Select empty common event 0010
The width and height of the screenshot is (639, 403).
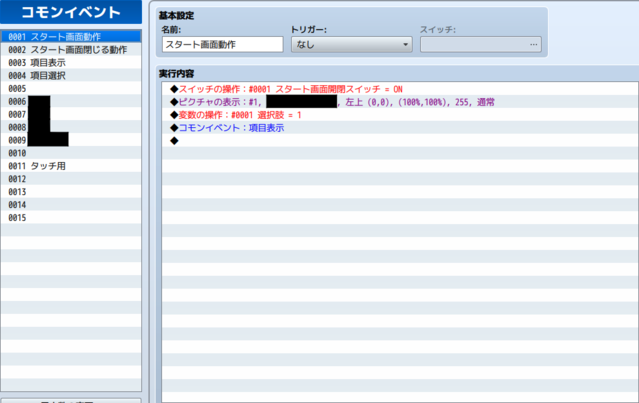coord(71,153)
